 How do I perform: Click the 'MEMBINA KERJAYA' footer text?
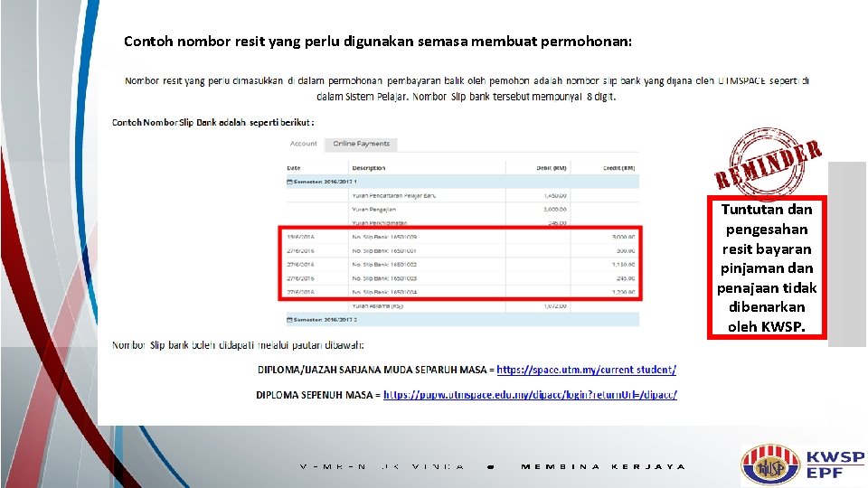pyautogui.click(x=603, y=466)
